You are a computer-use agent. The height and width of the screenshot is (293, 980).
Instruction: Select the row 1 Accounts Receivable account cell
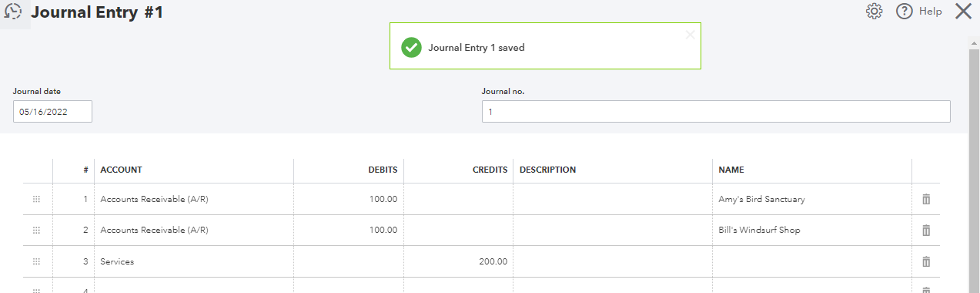tap(194, 199)
